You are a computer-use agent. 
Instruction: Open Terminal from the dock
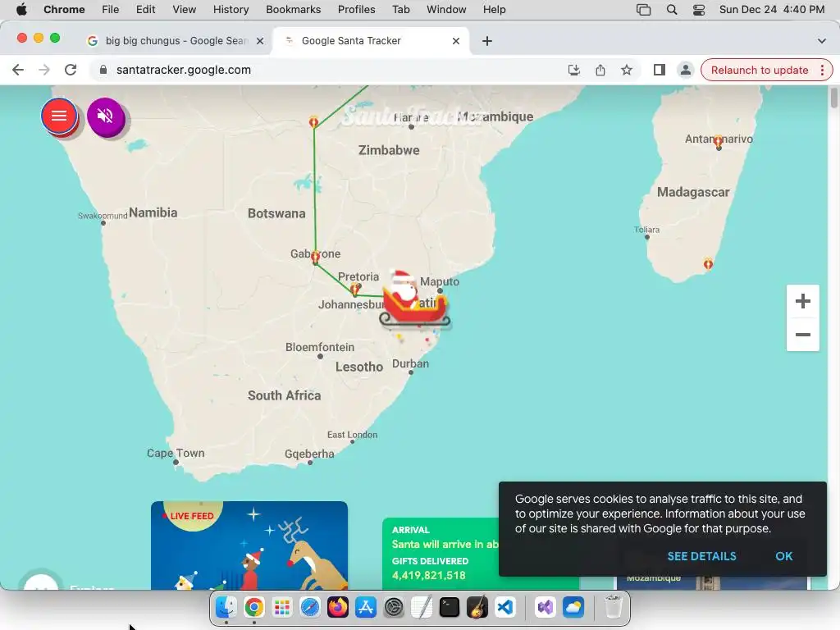click(449, 607)
